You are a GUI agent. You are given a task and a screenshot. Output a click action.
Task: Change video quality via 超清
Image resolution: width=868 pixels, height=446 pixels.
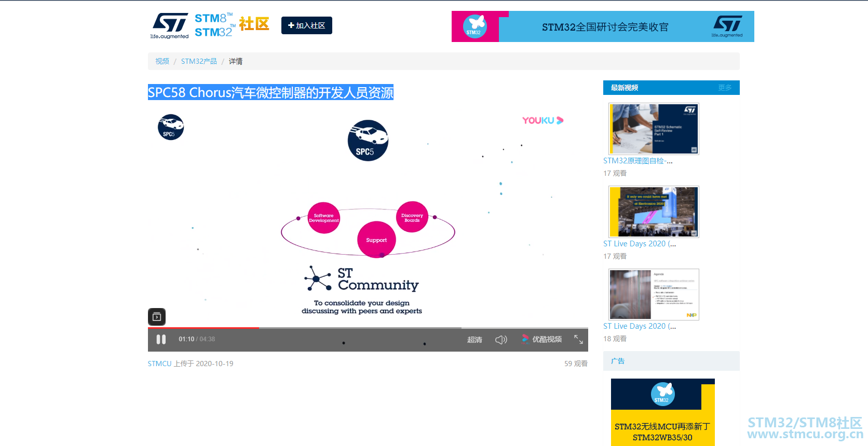(474, 340)
